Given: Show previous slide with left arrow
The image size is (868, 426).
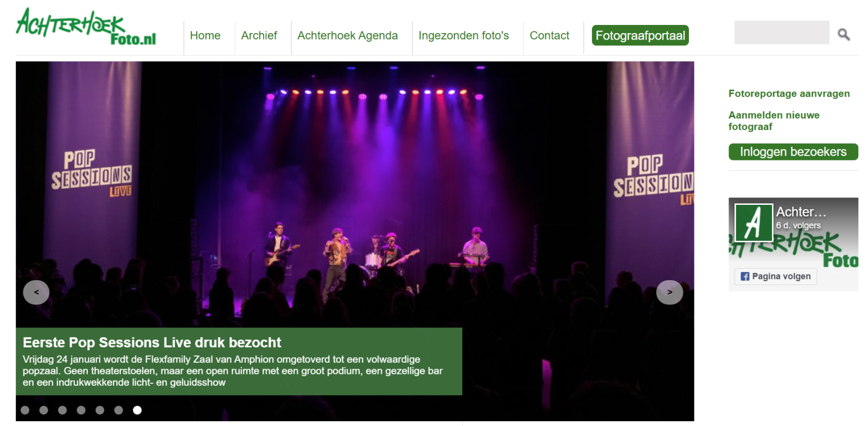Looking at the screenshot, I should click(x=36, y=292).
